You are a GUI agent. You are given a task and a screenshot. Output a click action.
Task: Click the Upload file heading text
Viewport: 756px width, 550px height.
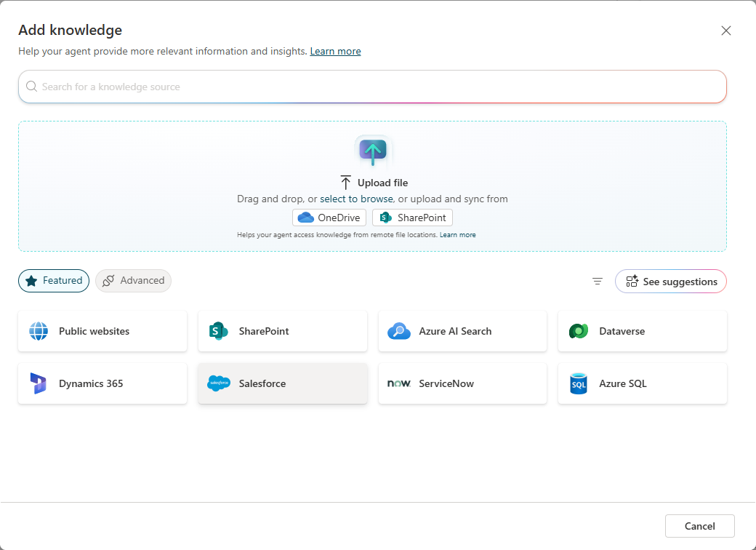(382, 183)
